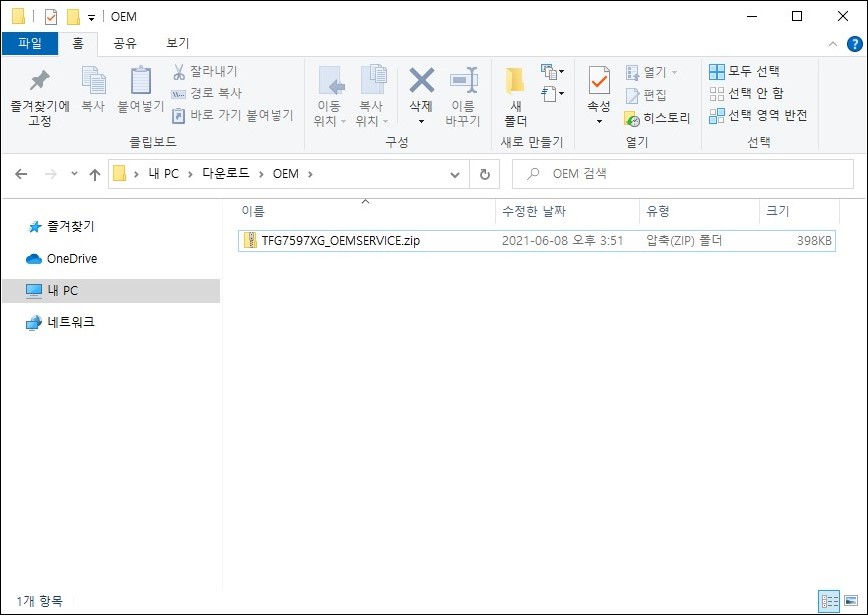Open easy access dropdown below new item

[552, 94]
